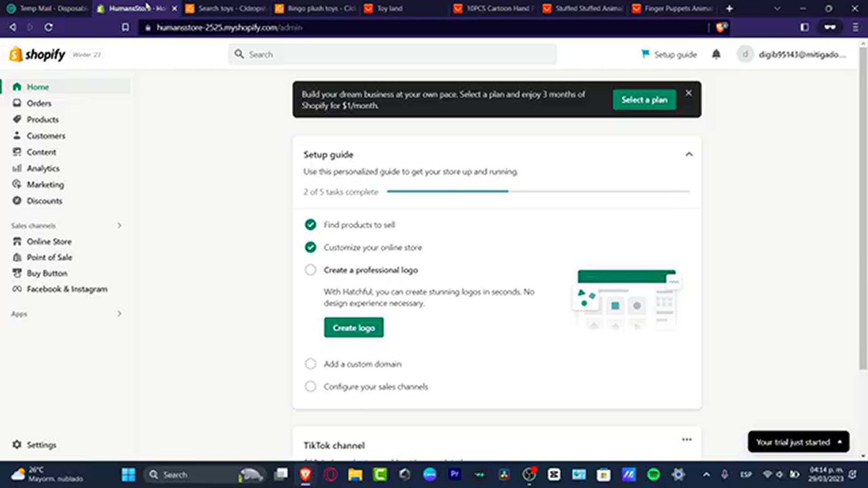Screen dimensions: 868x488
Task: Open the browser hamburger menu
Action: coord(855,27)
